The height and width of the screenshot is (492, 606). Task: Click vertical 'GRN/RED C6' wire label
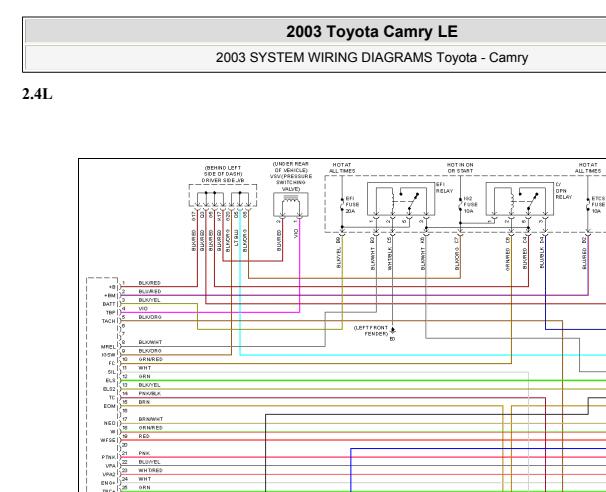(x=508, y=253)
